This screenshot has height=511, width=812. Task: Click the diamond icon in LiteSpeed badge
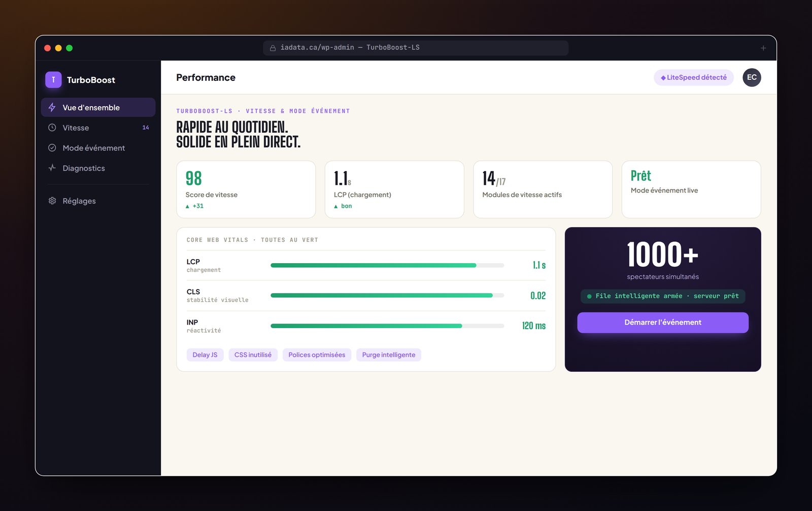tap(663, 78)
